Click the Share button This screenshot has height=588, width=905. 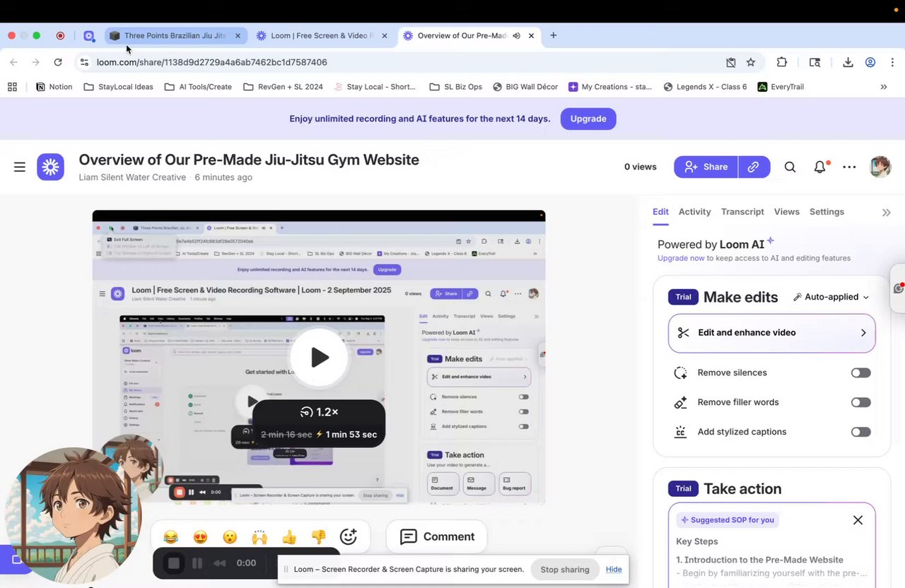pyautogui.click(x=706, y=167)
